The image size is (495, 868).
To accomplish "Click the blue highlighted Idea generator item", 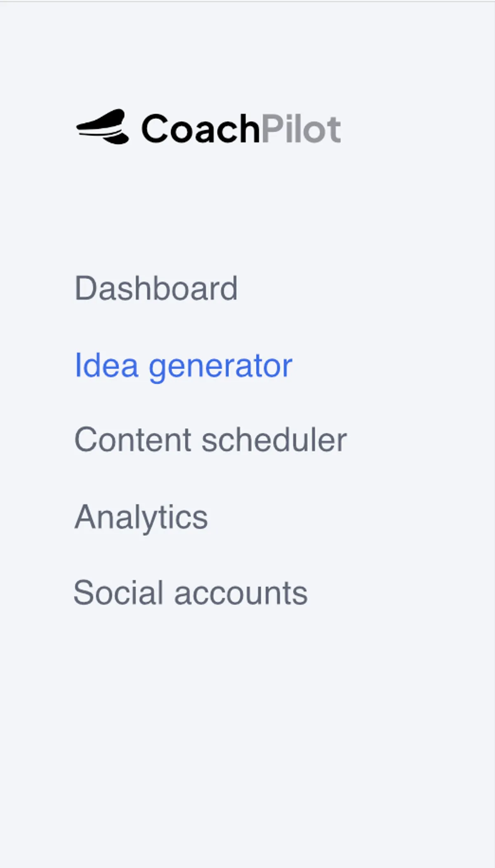I will [x=183, y=366].
